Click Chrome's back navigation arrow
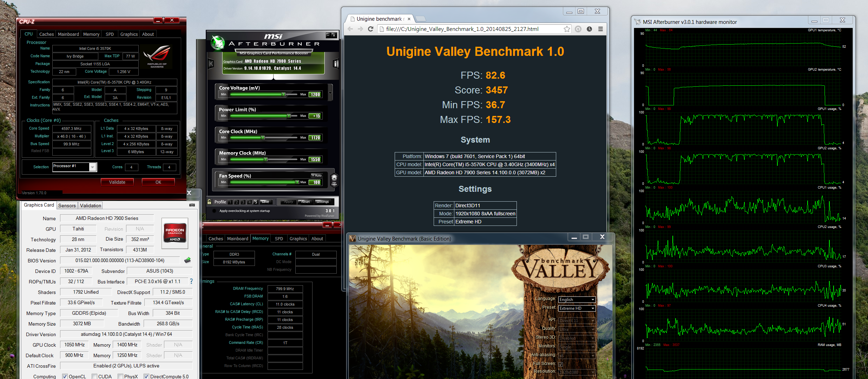The height and width of the screenshot is (379, 868). click(350, 29)
